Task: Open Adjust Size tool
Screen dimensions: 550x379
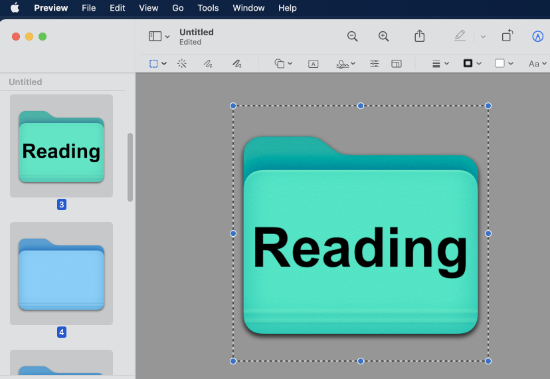Action: pyautogui.click(x=396, y=64)
